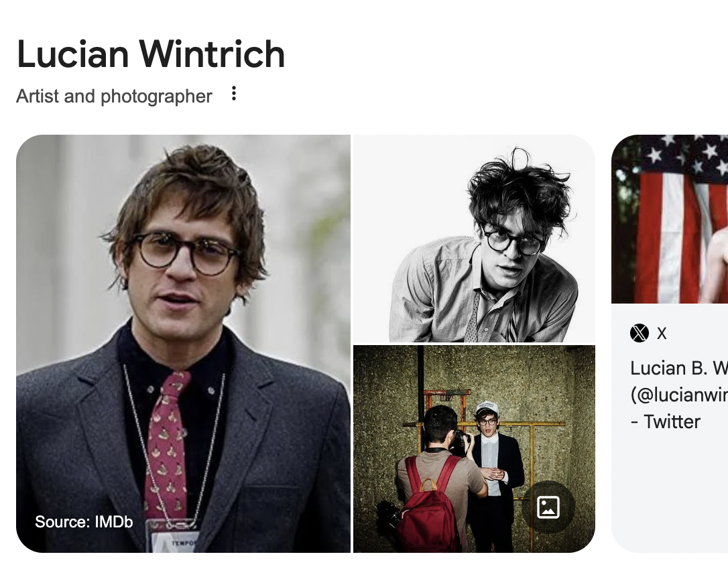Open the large IMDb portrait photo
The image size is (728, 583).
(x=184, y=344)
